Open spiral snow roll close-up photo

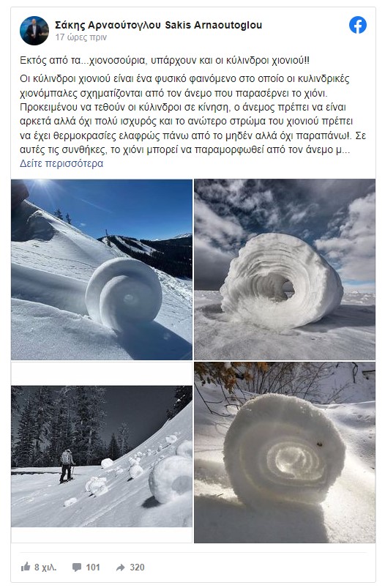coord(285,453)
